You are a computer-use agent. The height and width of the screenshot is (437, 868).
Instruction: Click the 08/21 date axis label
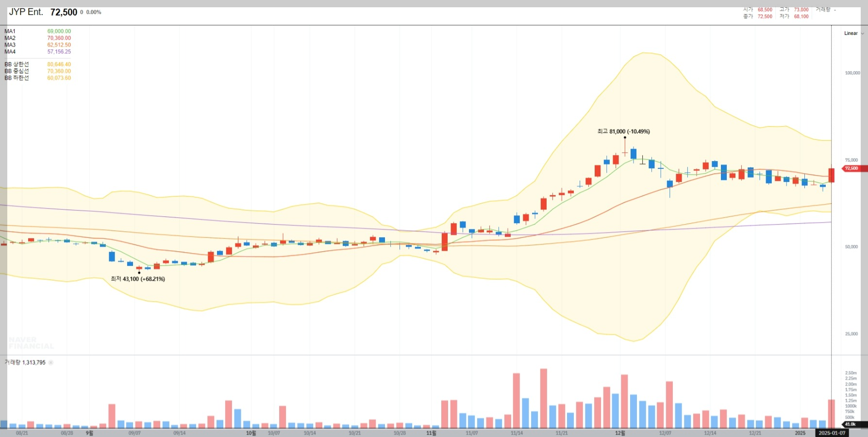tap(22, 433)
